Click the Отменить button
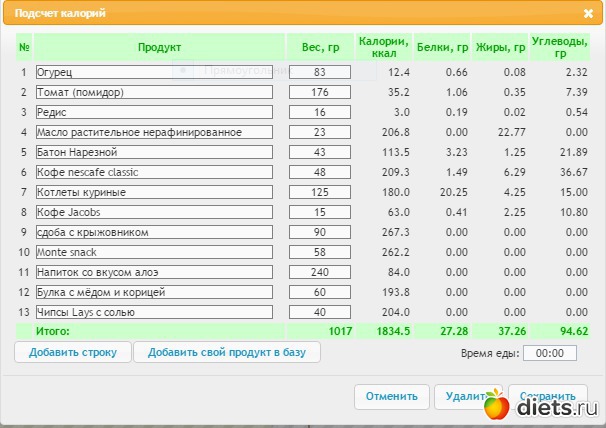Screen dimensions: 606x428 point(392,397)
